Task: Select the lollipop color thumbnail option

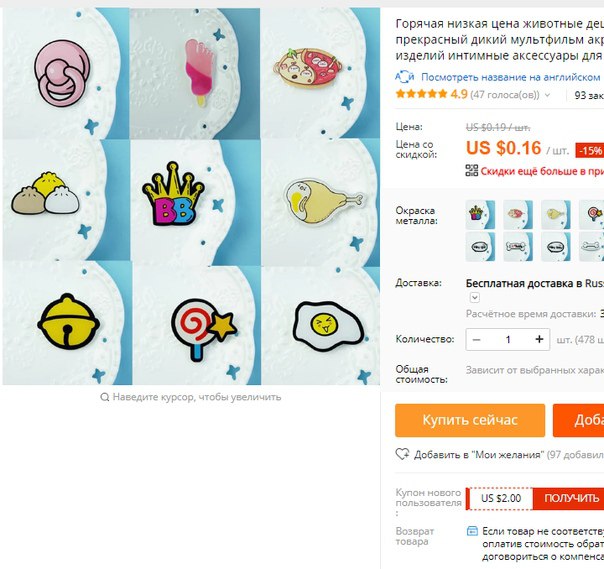Action: (592, 215)
